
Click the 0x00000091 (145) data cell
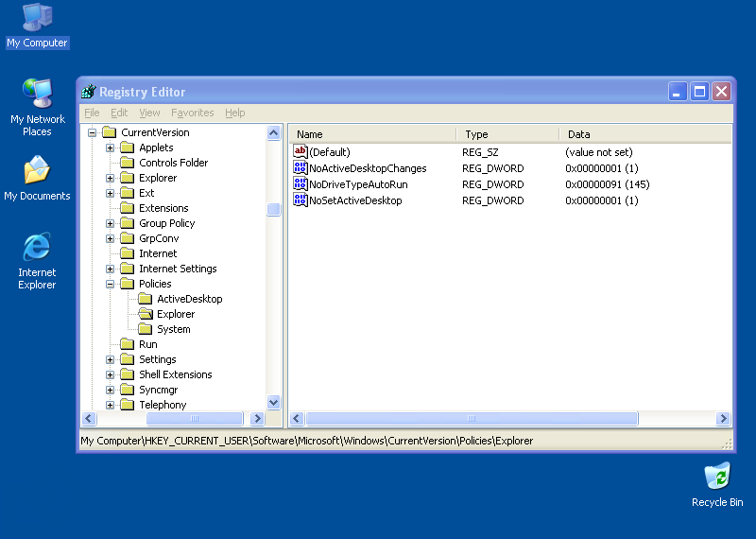point(607,184)
